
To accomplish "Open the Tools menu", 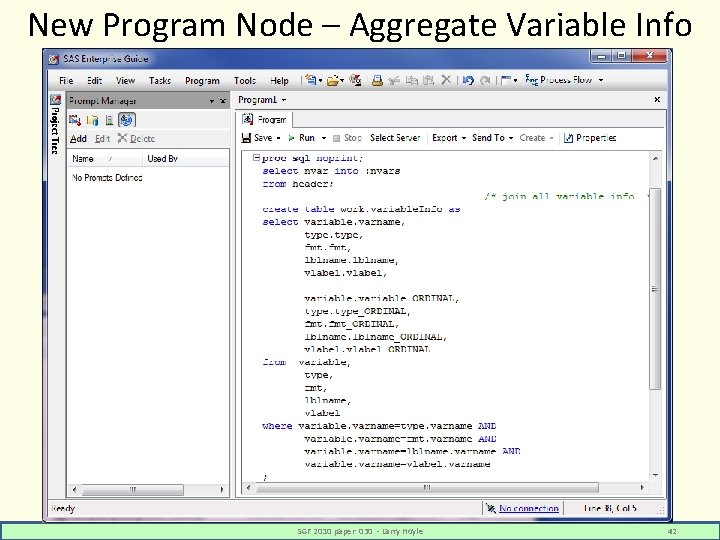I will (x=245, y=80).
